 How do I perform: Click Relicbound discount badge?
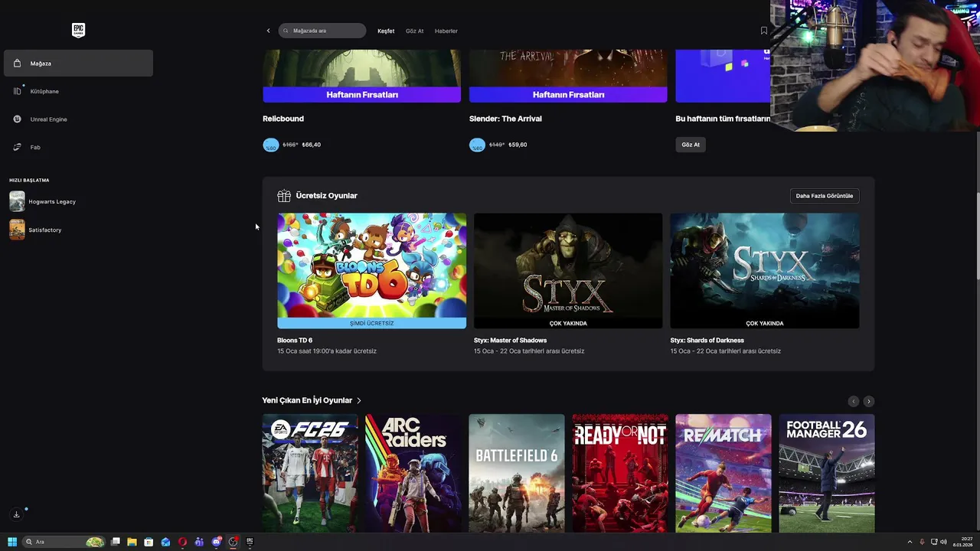[x=271, y=145]
